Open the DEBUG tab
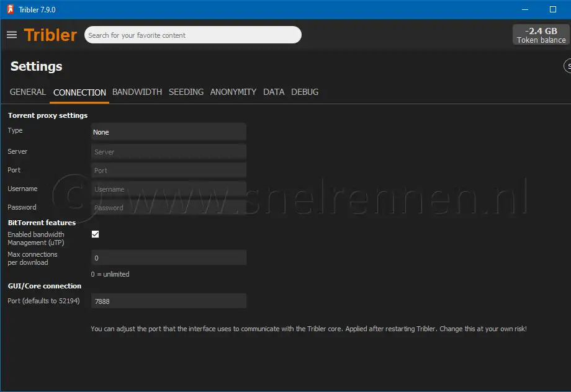This screenshot has width=571, height=392. pos(305,92)
